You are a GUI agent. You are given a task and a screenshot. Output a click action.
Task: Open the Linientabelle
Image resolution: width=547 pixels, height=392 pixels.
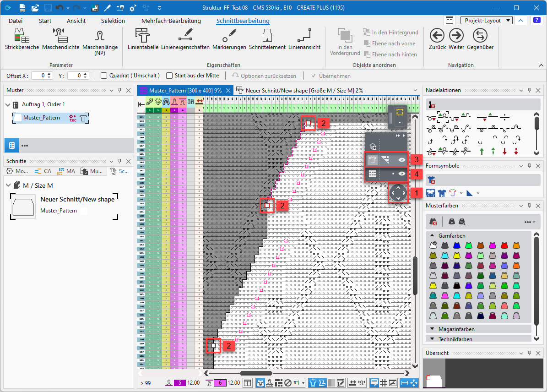pyautogui.click(x=143, y=36)
